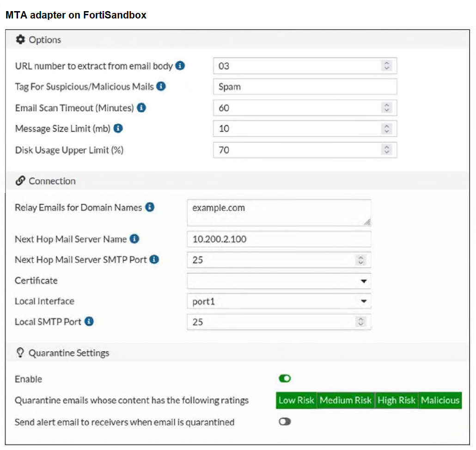476x450 pixels.
Task: Click the Tag field containing Spam
Action: point(305,87)
